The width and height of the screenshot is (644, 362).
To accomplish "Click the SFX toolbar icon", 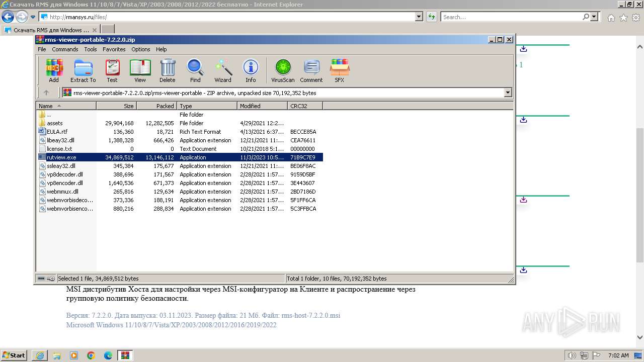I will click(x=340, y=70).
